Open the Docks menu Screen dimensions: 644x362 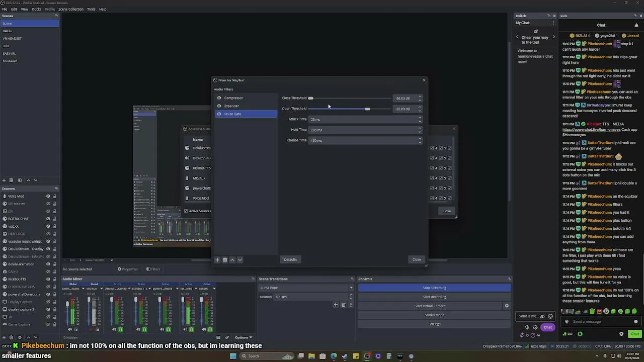pos(37,9)
